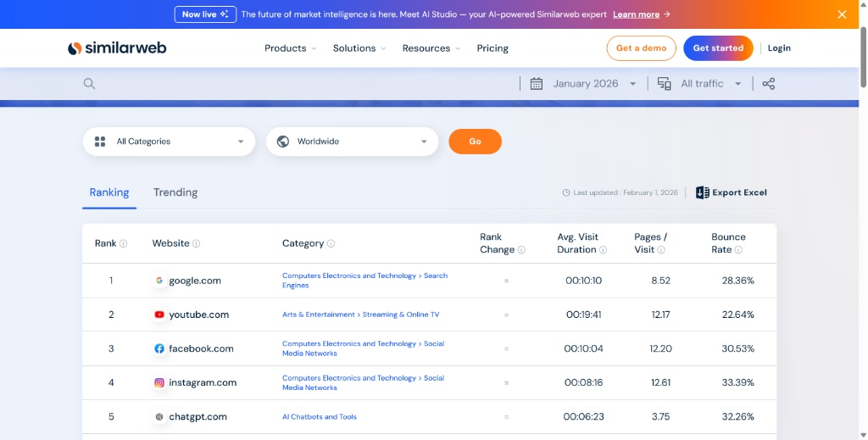Click the info icon next to Category

coord(331,243)
